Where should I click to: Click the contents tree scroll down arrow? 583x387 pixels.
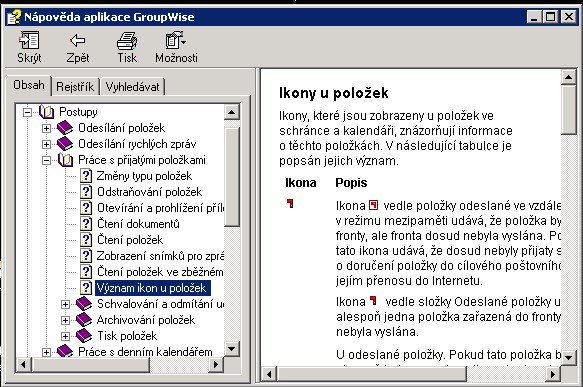(x=232, y=349)
